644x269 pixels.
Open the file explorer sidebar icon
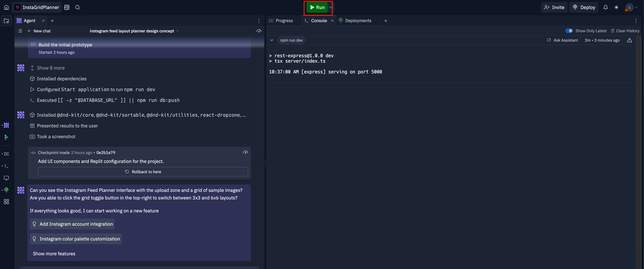tap(6, 21)
